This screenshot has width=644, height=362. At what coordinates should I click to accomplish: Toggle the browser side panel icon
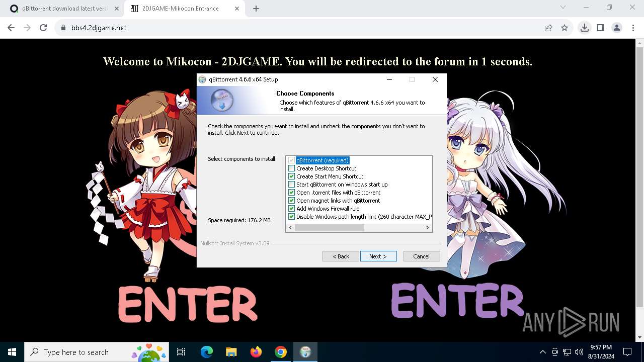(601, 28)
